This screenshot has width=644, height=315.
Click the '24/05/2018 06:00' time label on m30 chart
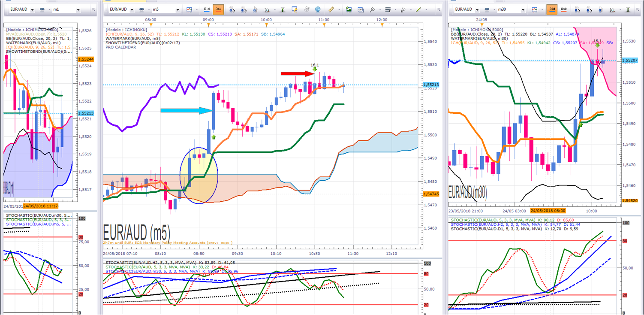[548, 211]
